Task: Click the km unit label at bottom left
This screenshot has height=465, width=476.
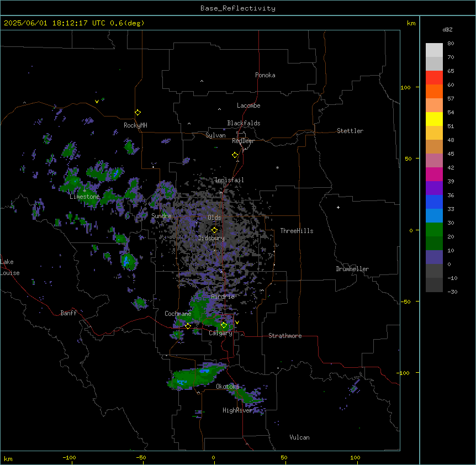Action: tap(8, 459)
